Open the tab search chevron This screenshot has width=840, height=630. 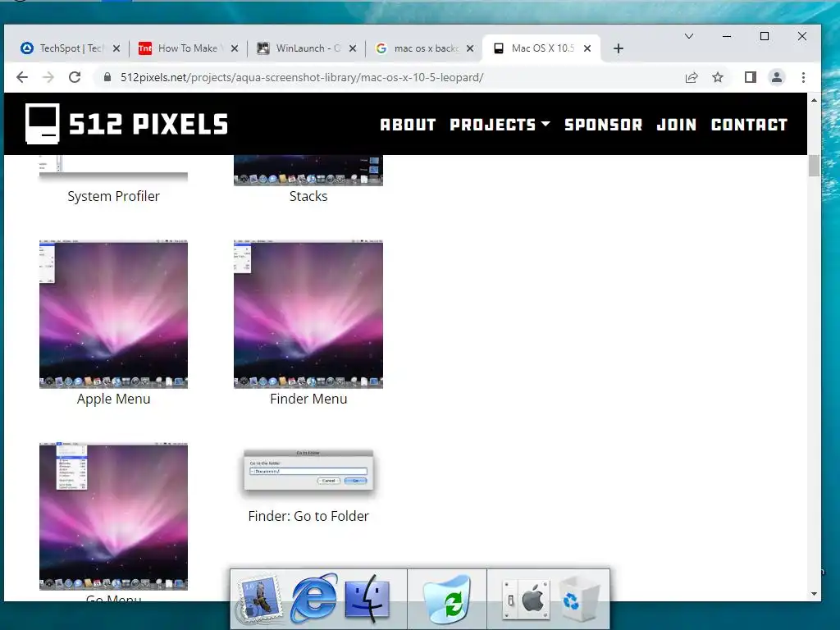click(x=689, y=36)
